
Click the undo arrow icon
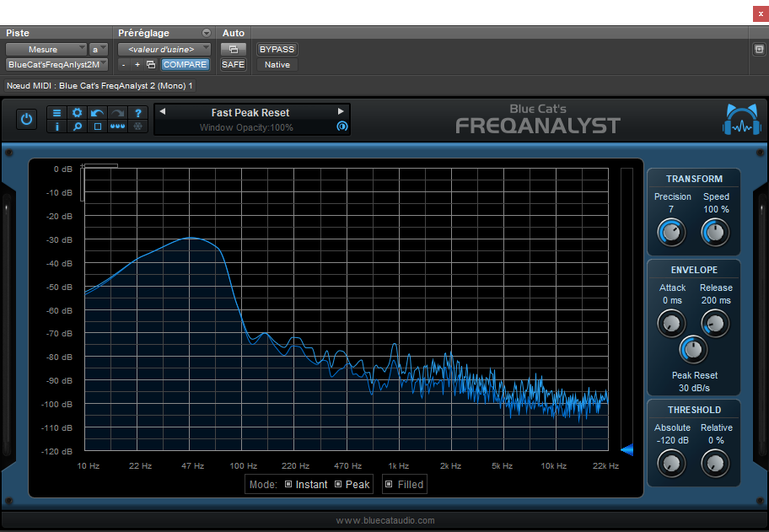pyautogui.click(x=97, y=112)
